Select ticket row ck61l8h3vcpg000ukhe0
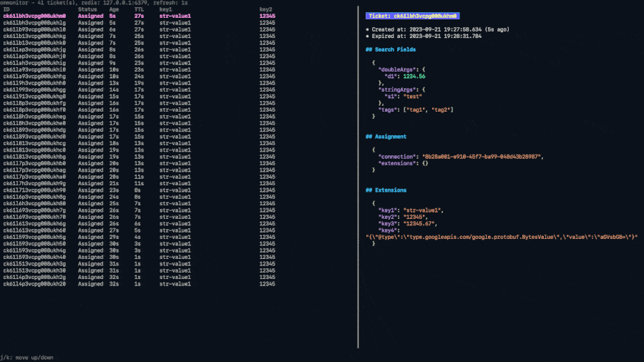Screen dimensions: 644x362 coord(140,123)
